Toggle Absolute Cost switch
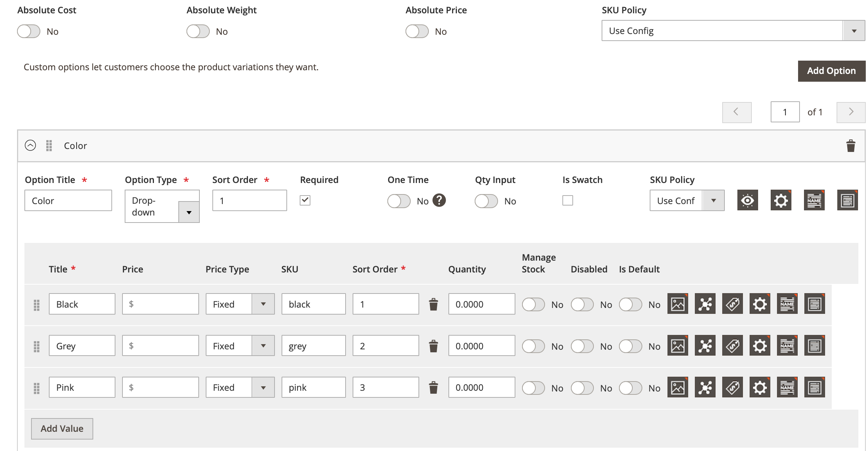 coord(28,31)
